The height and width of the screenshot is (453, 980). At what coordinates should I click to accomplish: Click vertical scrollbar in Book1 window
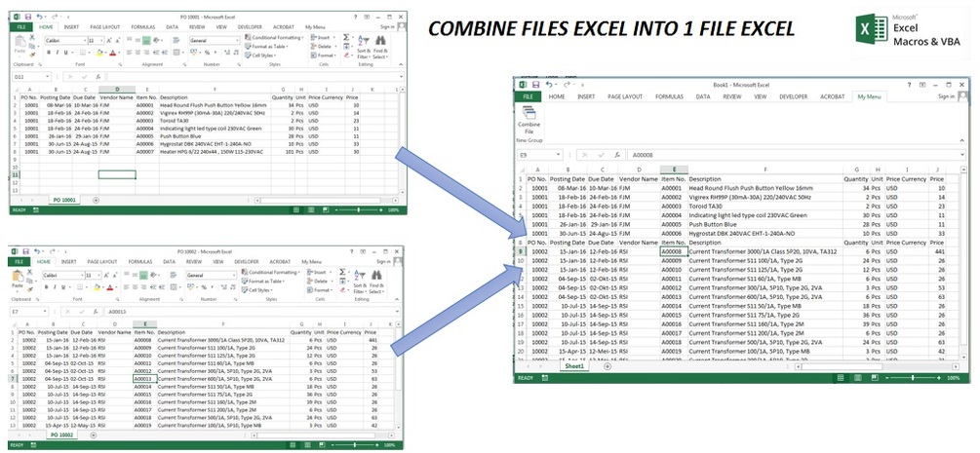click(961, 262)
